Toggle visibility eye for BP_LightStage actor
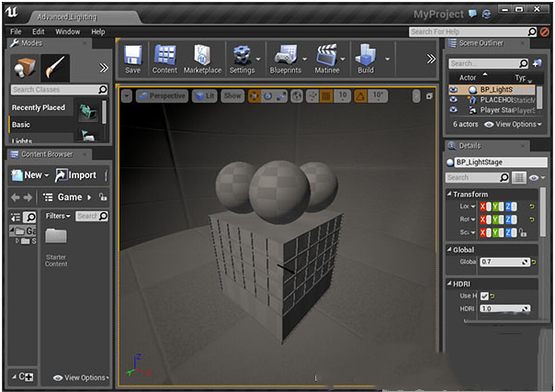Image resolution: width=555 pixels, height=392 pixels. (x=453, y=90)
